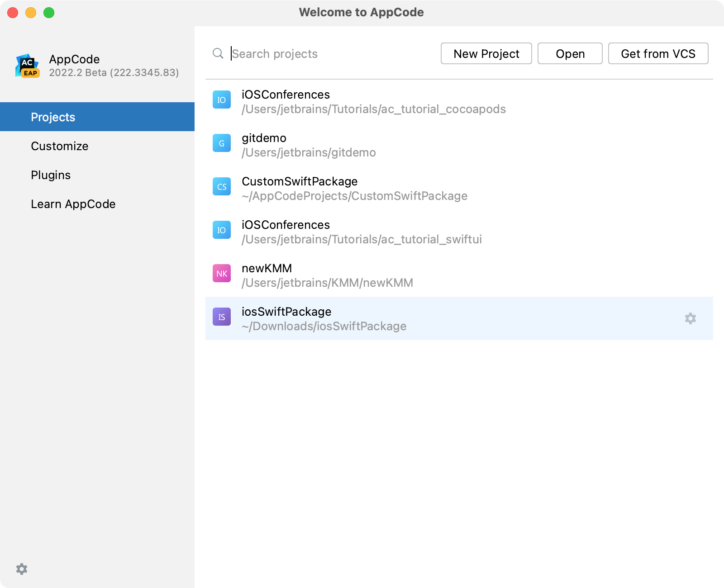
Task: Go to Learn AppCode section
Action: tap(73, 204)
